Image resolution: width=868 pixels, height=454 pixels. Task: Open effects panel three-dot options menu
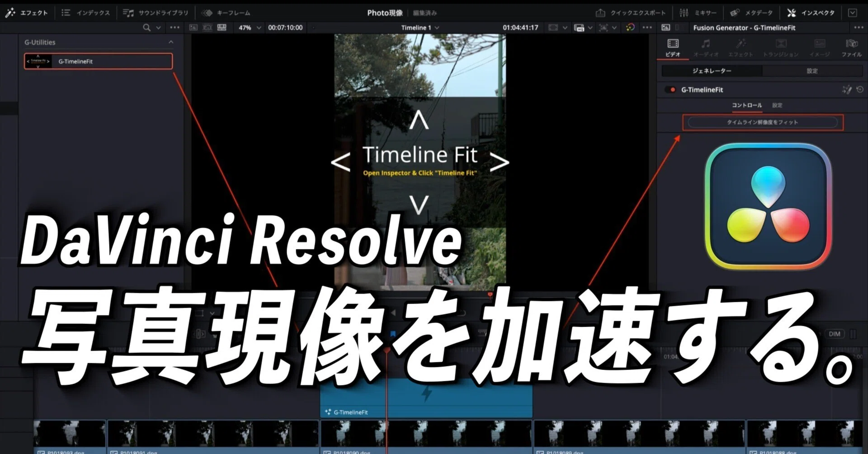pyautogui.click(x=175, y=28)
